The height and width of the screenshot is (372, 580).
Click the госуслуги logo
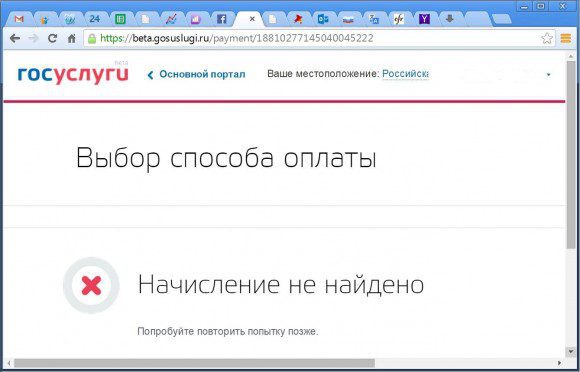[x=73, y=74]
